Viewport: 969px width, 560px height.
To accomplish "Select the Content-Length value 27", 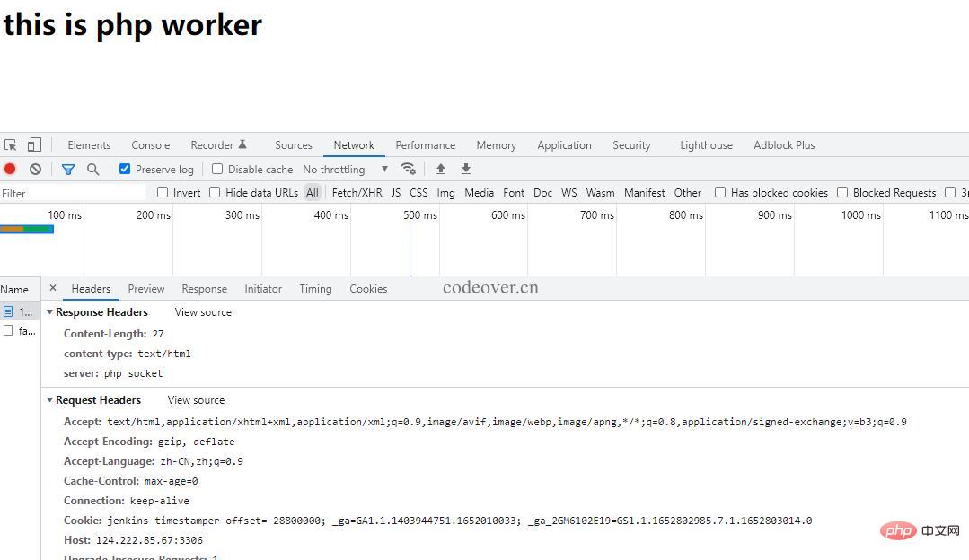I will (157, 334).
